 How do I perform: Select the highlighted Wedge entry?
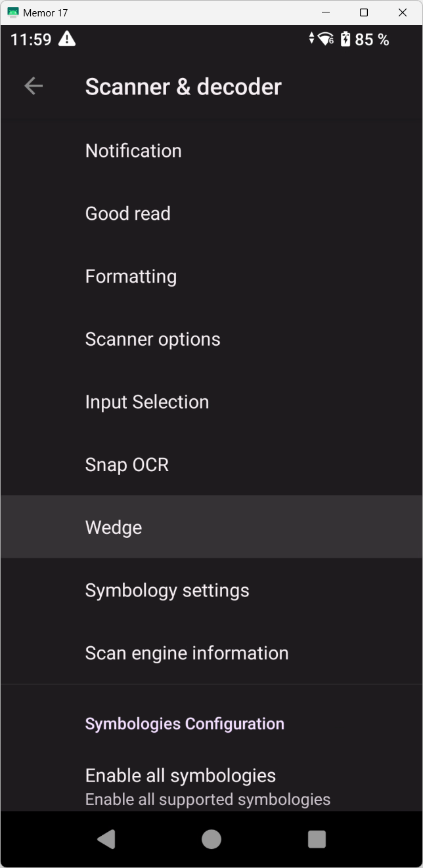[x=113, y=527]
